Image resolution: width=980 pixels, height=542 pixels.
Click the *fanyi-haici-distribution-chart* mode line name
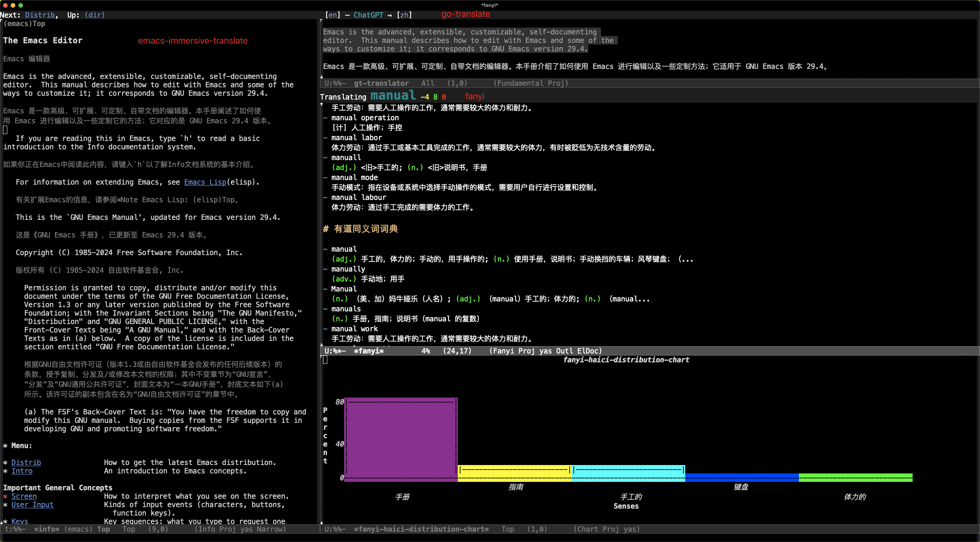(x=421, y=529)
